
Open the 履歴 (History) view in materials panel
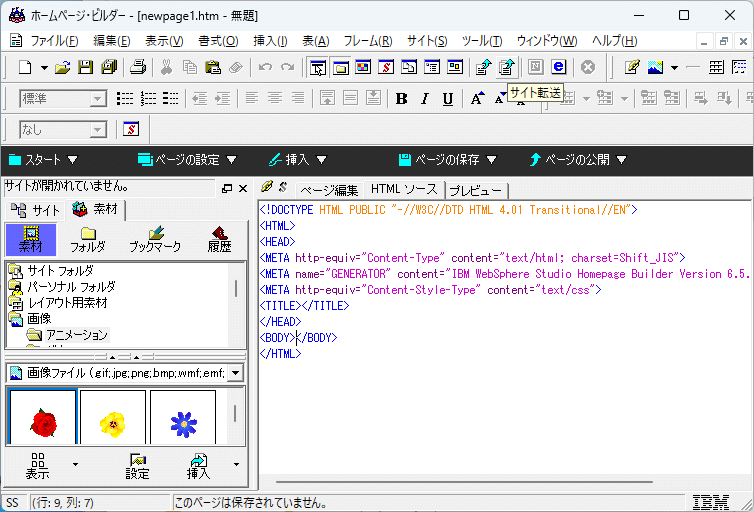coord(219,239)
